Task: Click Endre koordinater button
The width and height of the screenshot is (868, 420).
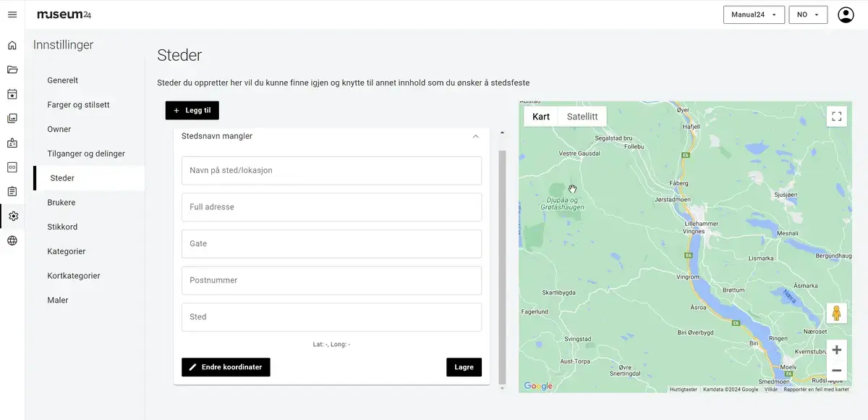Action: pos(226,367)
